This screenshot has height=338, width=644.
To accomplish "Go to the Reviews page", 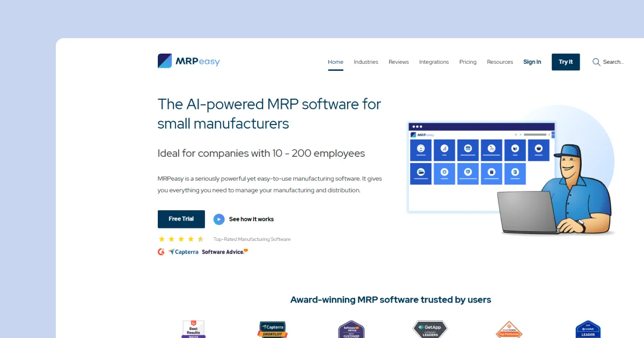I will coord(399,62).
